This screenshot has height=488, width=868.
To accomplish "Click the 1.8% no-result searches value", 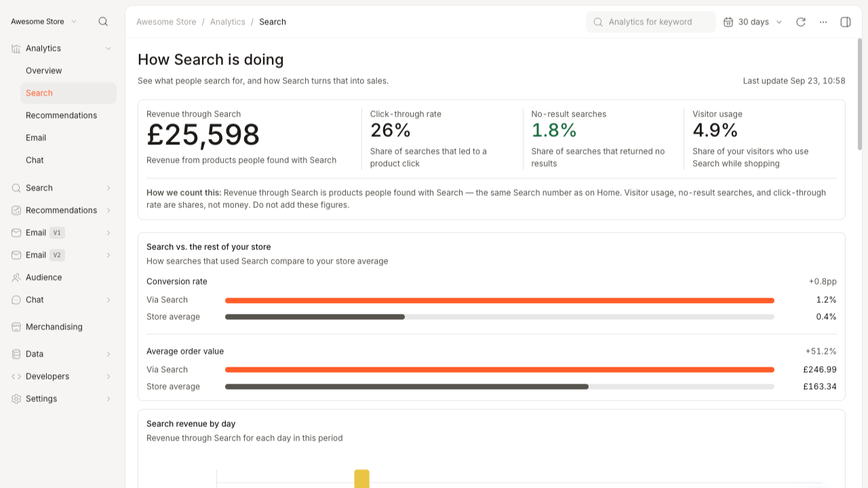I will (554, 129).
